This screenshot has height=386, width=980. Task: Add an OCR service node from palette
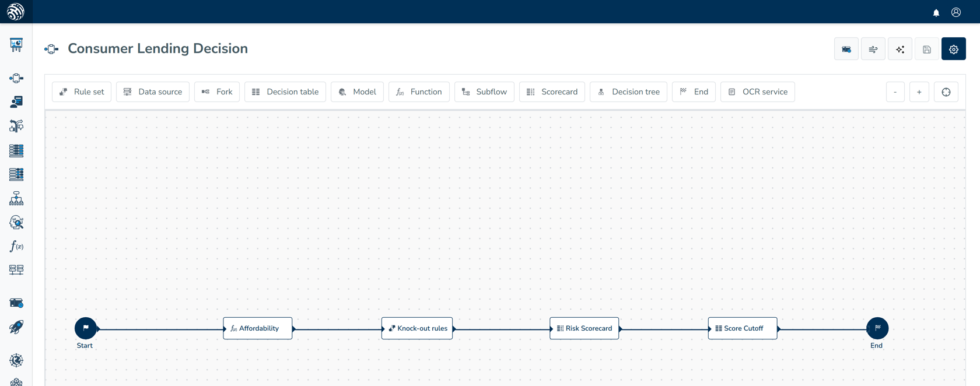tap(758, 92)
